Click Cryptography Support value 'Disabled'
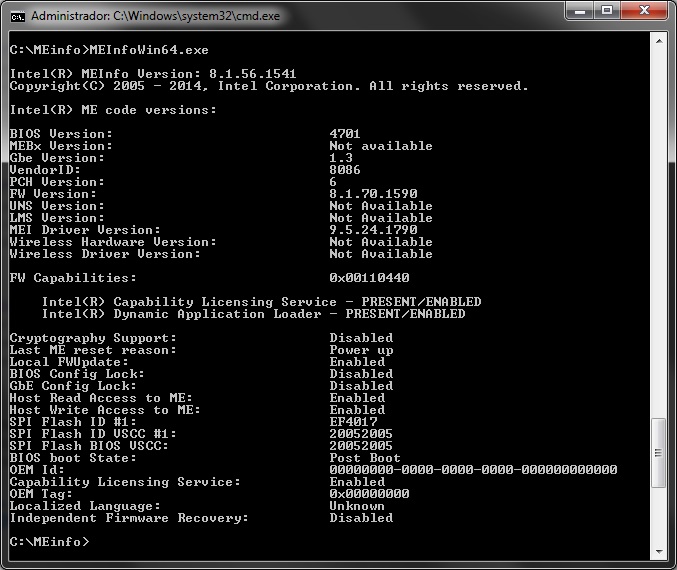This screenshot has width=677, height=570. (x=361, y=338)
